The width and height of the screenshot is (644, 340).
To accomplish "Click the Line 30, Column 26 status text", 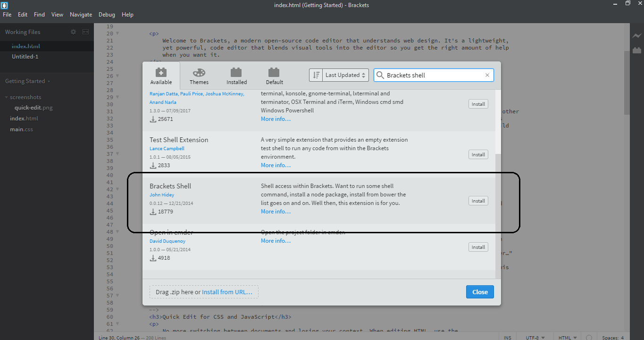I will [x=119, y=338].
